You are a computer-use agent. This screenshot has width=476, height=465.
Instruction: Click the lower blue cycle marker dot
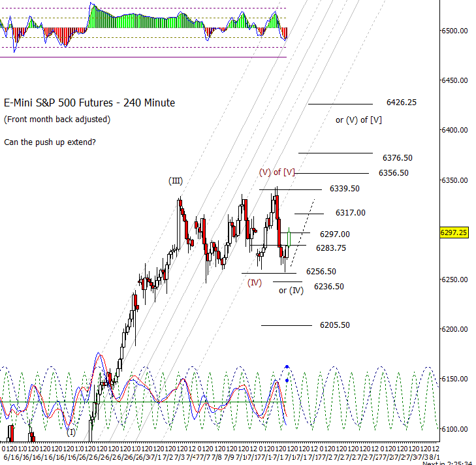coord(287,380)
